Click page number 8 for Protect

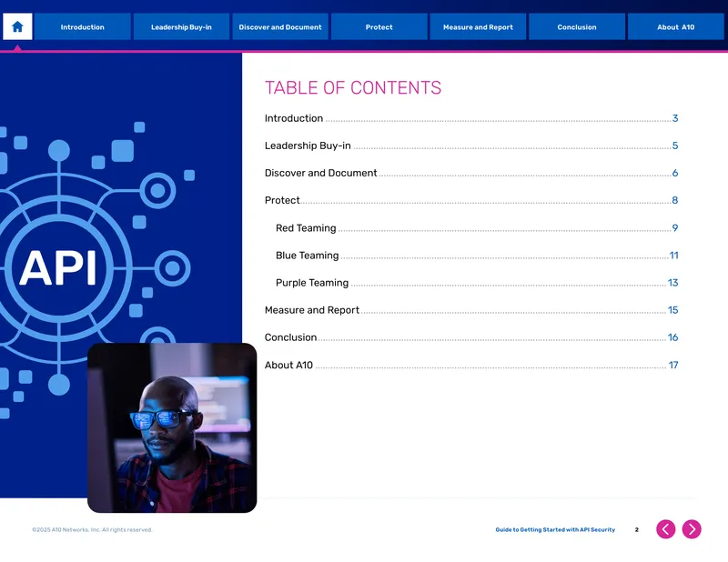pyautogui.click(x=675, y=200)
